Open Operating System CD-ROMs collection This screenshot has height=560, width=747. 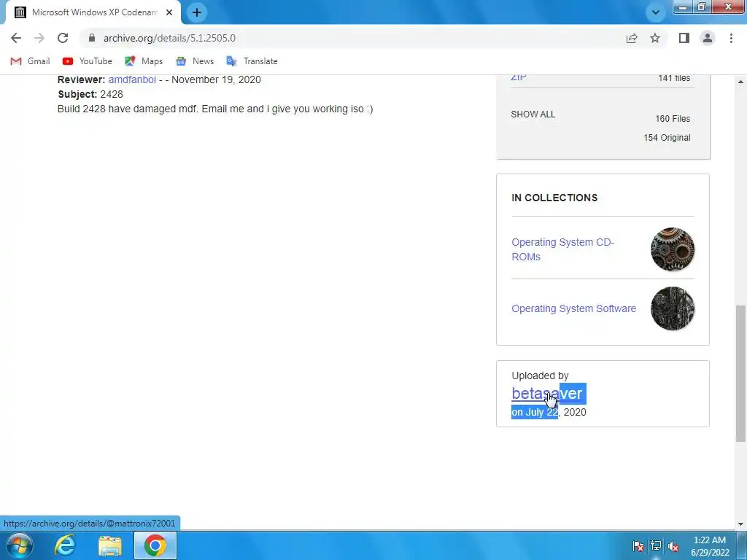click(563, 249)
